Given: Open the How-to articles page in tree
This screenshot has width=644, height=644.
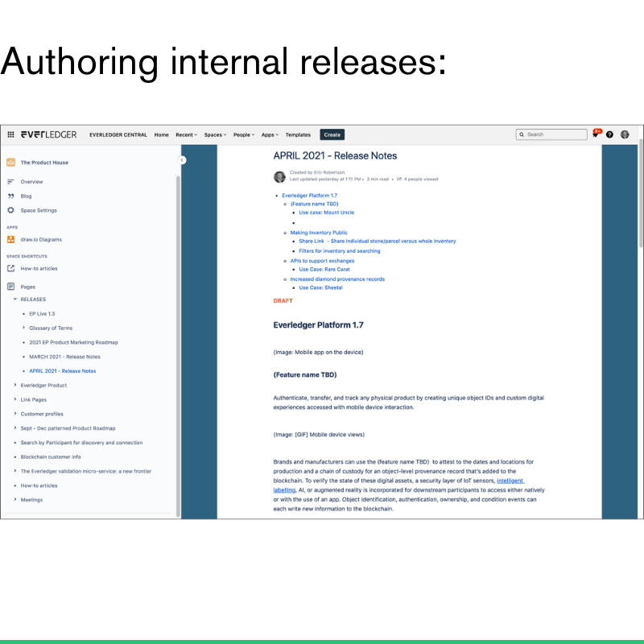Looking at the screenshot, I should tap(39, 485).
